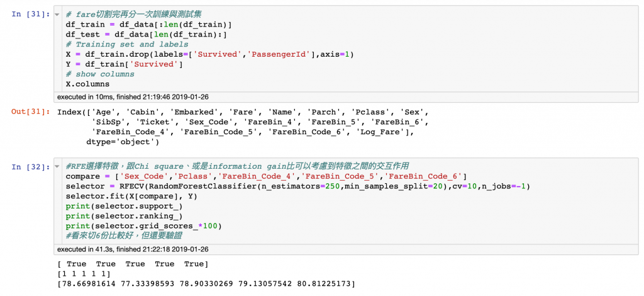644x296 pixels.
Task: Collapse cell 32 using its fold triangle
Action: [57, 166]
